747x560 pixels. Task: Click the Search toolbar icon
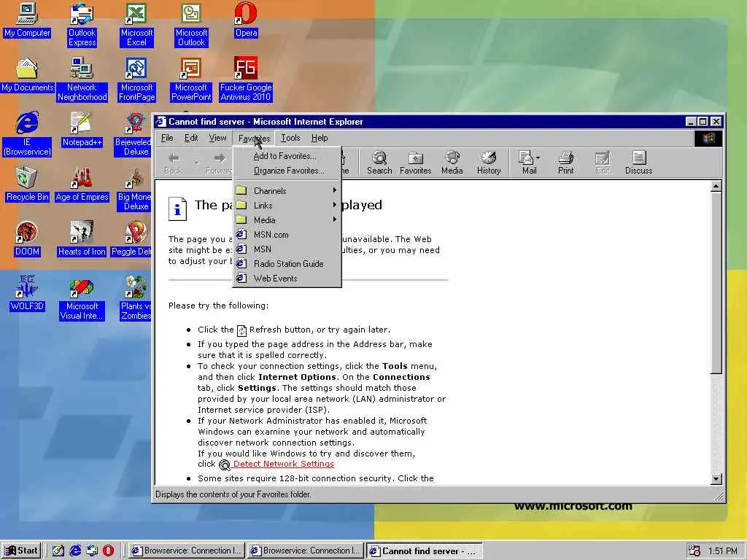pyautogui.click(x=379, y=163)
